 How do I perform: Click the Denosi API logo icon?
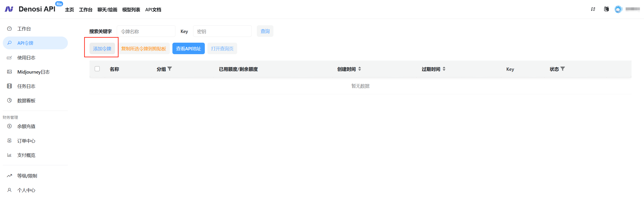[9, 9]
